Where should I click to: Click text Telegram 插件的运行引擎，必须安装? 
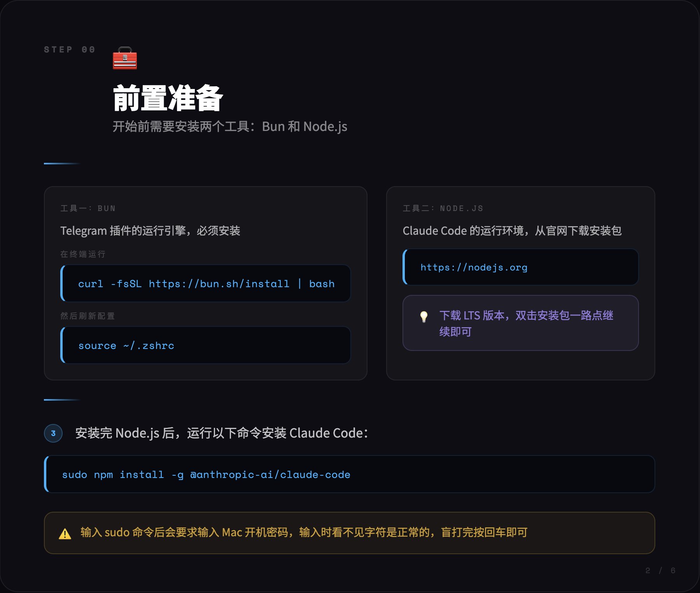(x=150, y=231)
